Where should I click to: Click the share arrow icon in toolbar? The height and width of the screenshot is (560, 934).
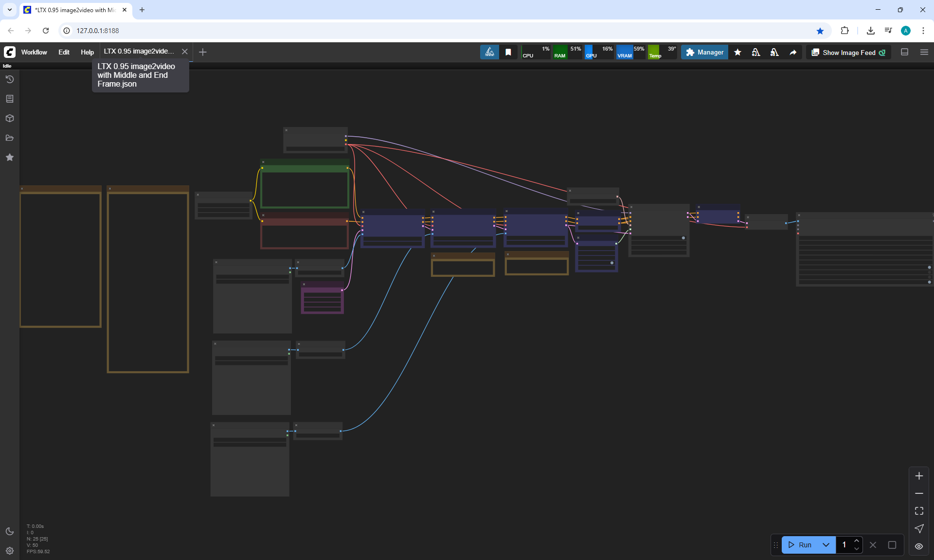pyautogui.click(x=793, y=52)
